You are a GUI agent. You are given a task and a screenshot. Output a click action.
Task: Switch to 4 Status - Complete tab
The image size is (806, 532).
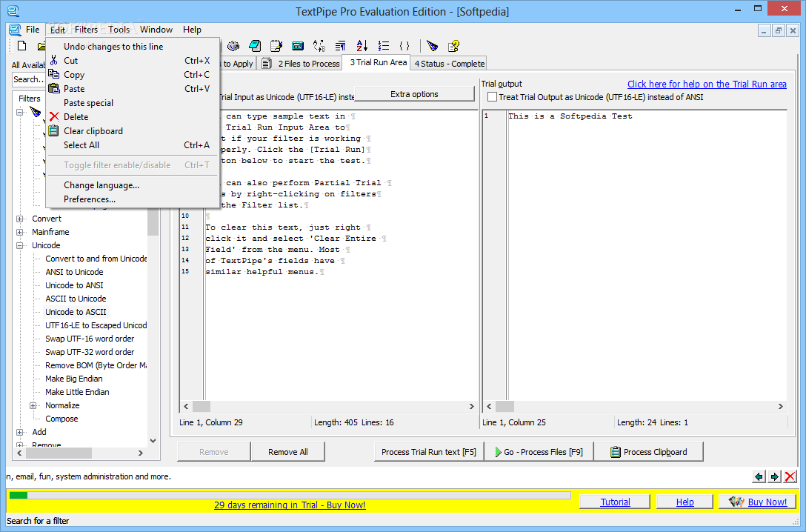(x=450, y=63)
